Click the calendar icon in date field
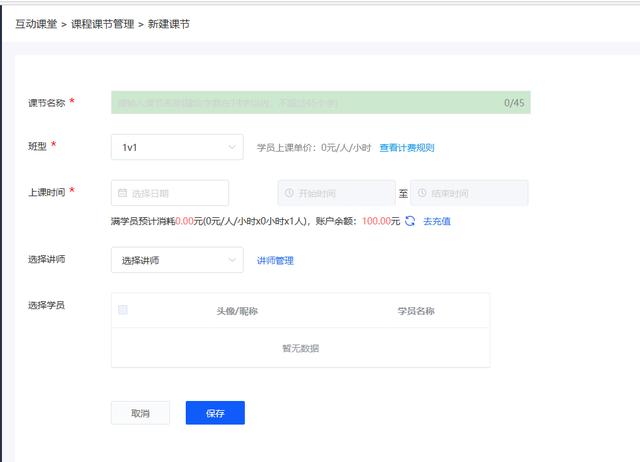The height and width of the screenshot is (462, 640). (x=122, y=193)
